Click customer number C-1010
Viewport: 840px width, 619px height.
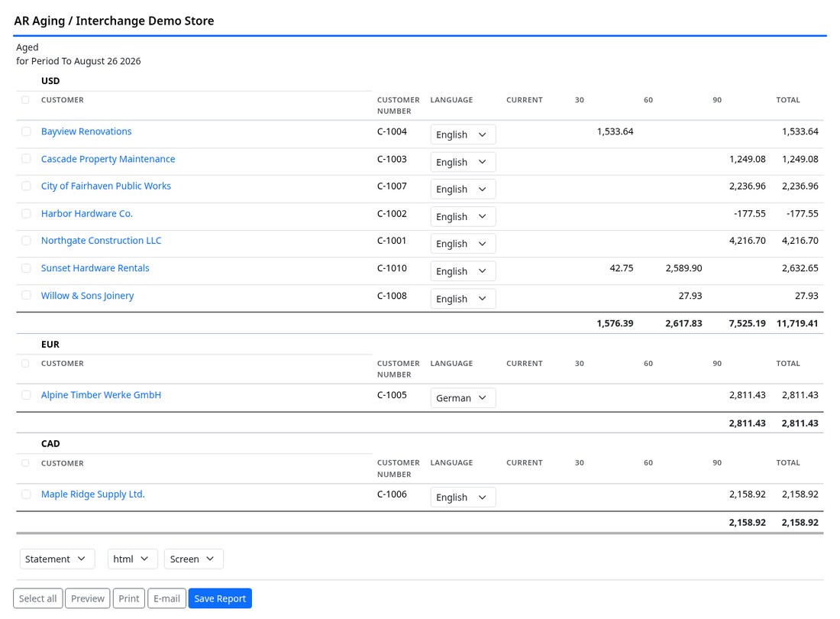(x=393, y=268)
